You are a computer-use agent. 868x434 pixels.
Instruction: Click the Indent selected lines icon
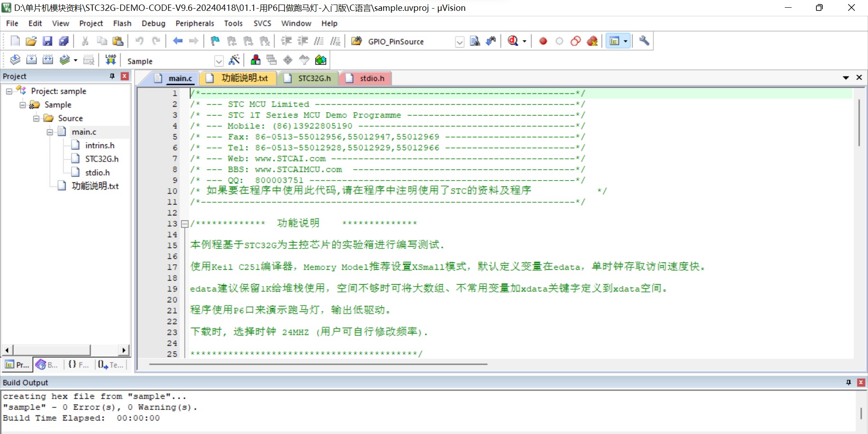(x=286, y=41)
